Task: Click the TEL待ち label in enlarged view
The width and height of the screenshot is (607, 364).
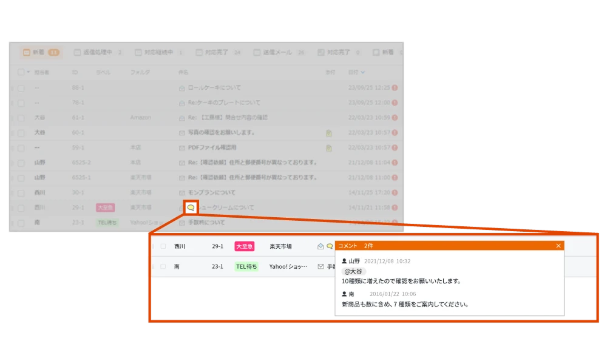Action: tap(246, 266)
